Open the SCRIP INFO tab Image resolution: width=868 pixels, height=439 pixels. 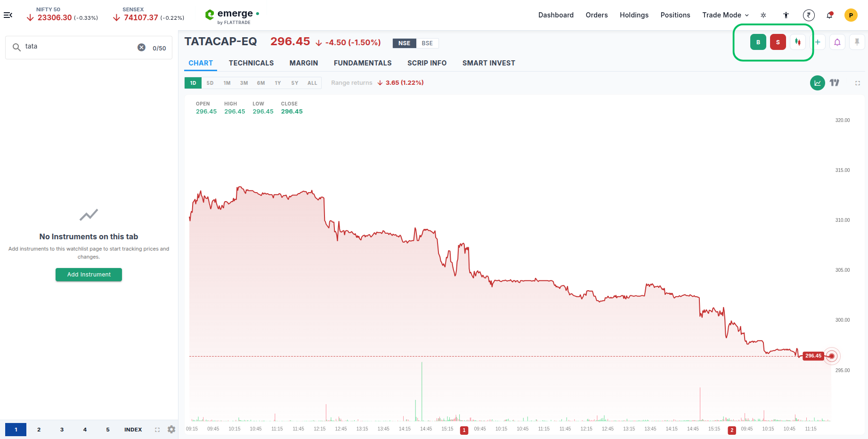pyautogui.click(x=427, y=63)
